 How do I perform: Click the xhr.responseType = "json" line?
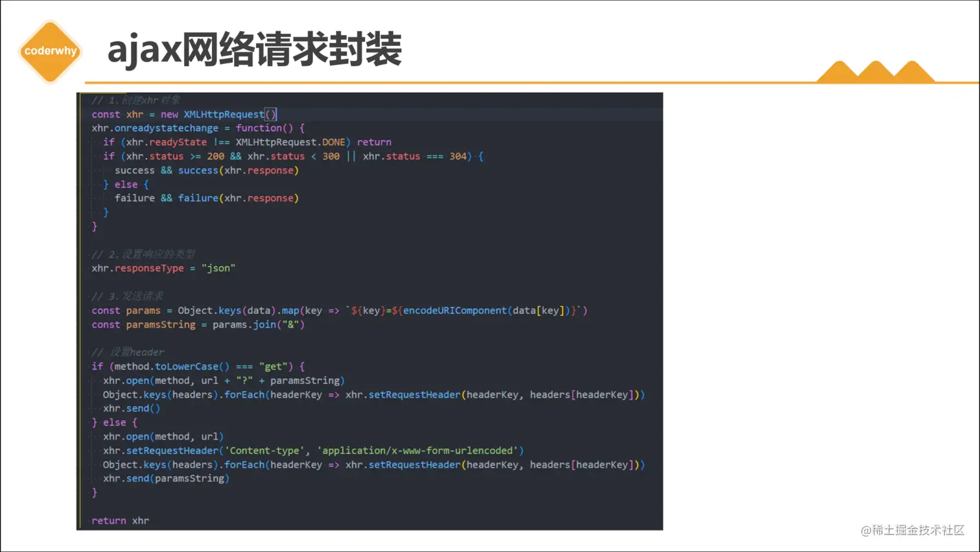click(163, 268)
